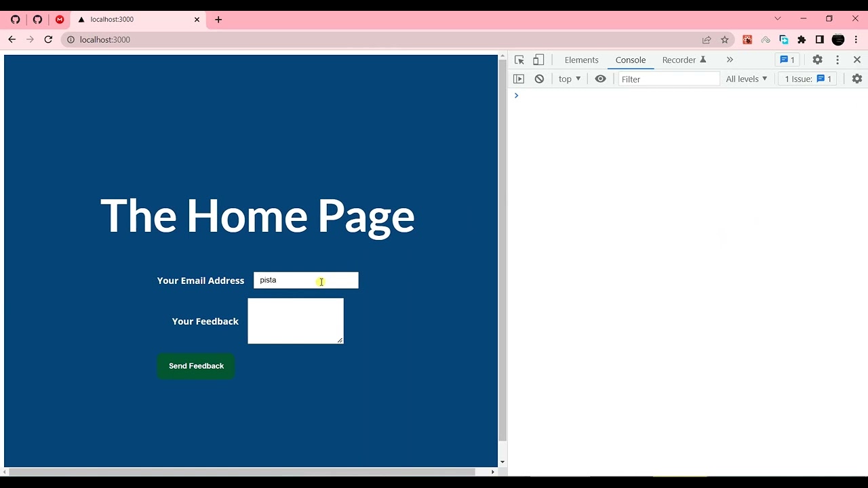Switch to the second GitHub pinned tab
The image size is (868, 488).
point(37,20)
